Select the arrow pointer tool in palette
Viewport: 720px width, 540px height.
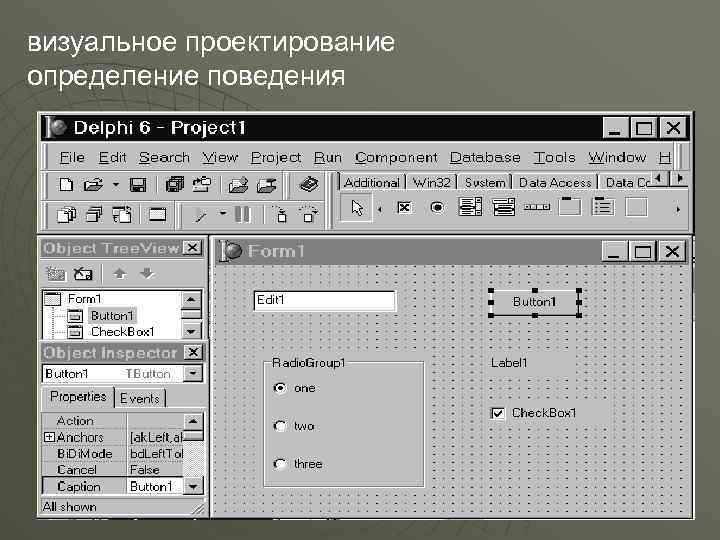(357, 208)
